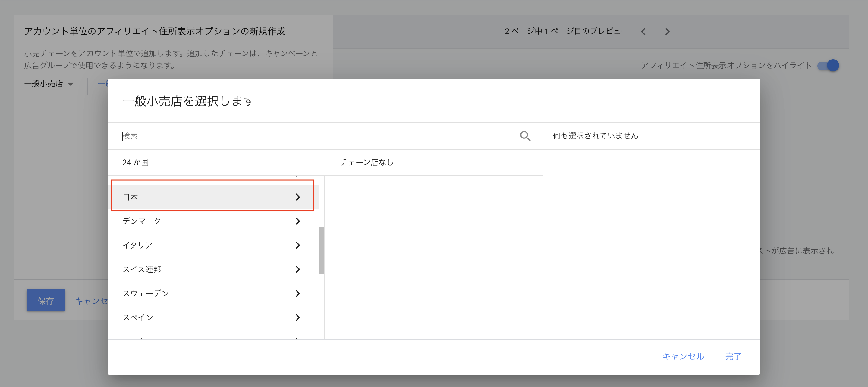This screenshot has height=387, width=868.
Task: Click the 検索 input field
Action: (303, 136)
